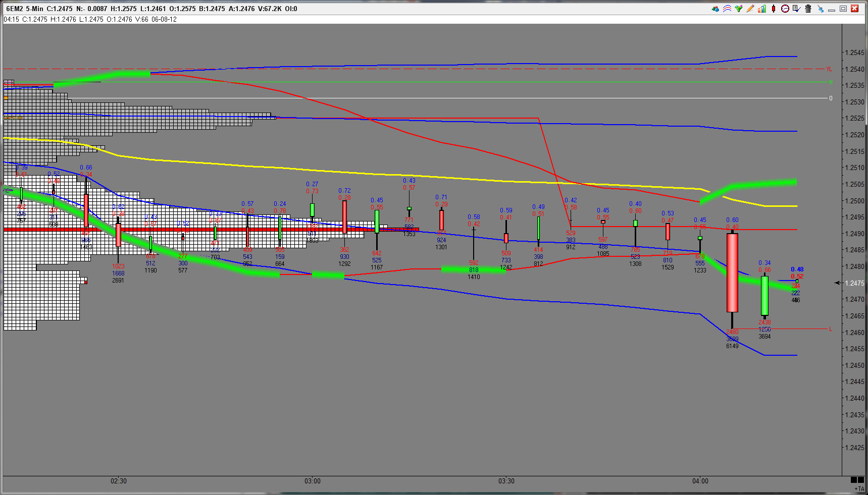Click the 2691 volume figure
868x495 pixels.
118,281
